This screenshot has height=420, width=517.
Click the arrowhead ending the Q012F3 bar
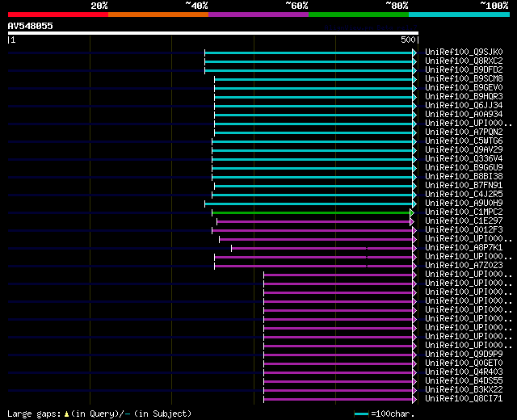(414, 231)
